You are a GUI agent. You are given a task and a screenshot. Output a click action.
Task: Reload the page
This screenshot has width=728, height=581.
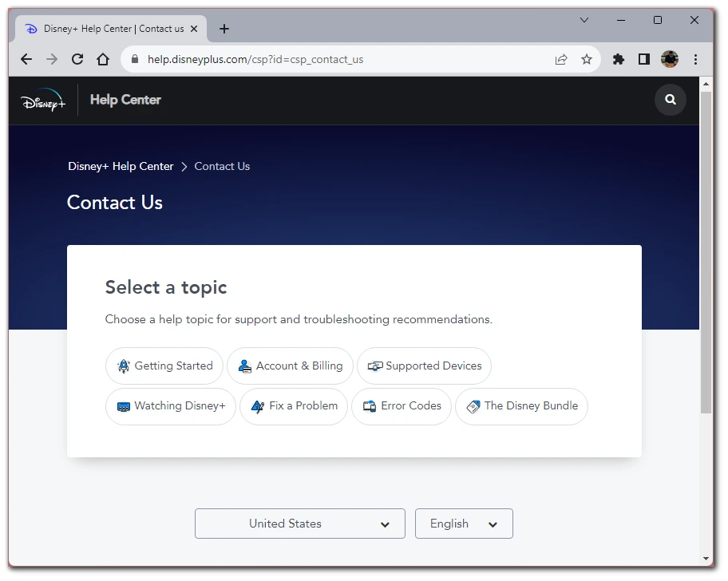click(x=77, y=59)
